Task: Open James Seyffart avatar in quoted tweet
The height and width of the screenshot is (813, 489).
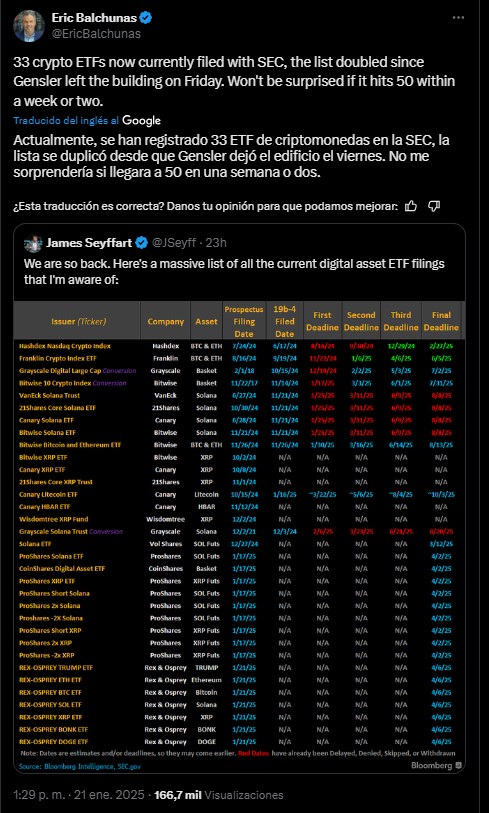Action: click(x=33, y=243)
